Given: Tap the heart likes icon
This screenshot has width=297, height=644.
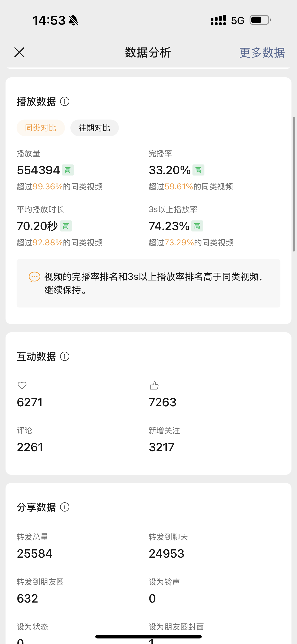Looking at the screenshot, I should click(22, 385).
